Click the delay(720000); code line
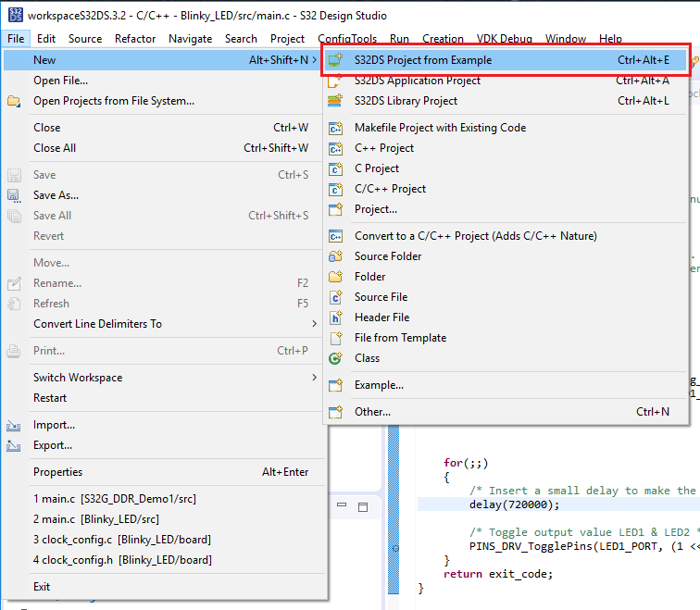The height and width of the screenshot is (610, 700). point(514,504)
